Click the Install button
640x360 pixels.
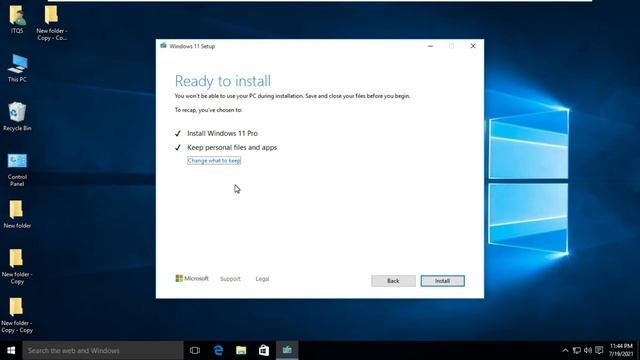click(x=442, y=281)
